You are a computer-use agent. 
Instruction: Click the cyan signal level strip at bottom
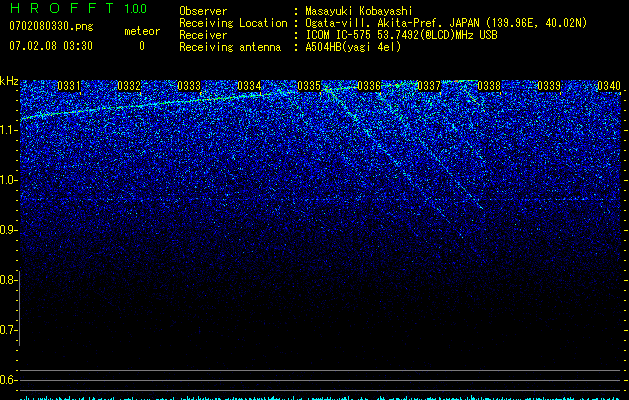point(321,398)
